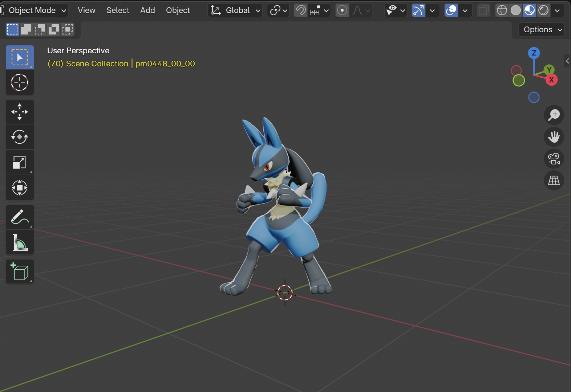This screenshot has height=392, width=571.
Task: Activate the Transform tool
Action: (20, 188)
